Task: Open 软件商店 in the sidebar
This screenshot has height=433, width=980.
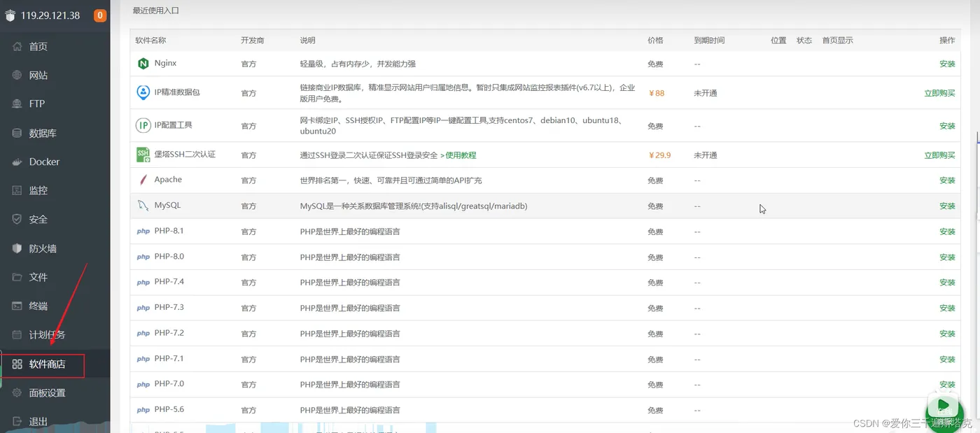Action: pyautogui.click(x=55, y=364)
